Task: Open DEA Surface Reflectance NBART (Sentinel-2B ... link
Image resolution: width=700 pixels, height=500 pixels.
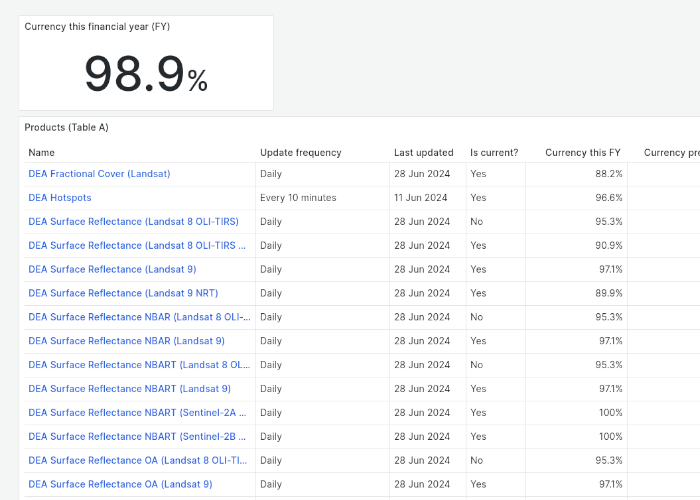Action: [137, 437]
